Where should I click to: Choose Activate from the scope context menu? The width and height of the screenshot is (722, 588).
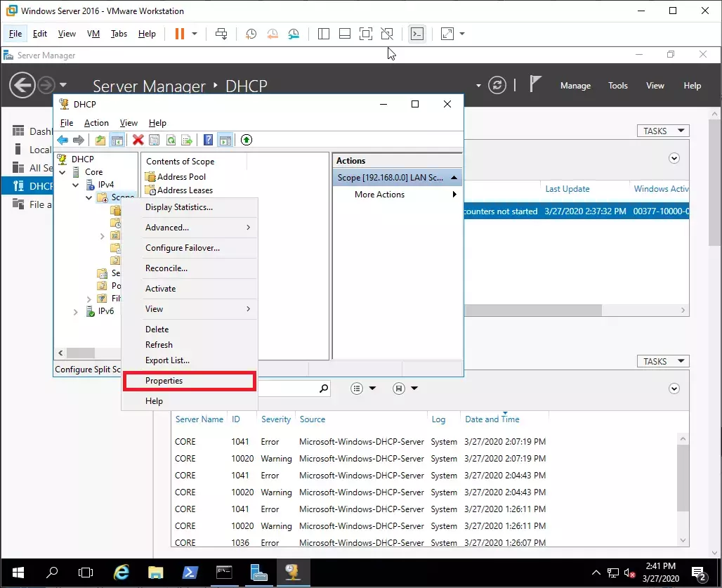click(x=189, y=289)
